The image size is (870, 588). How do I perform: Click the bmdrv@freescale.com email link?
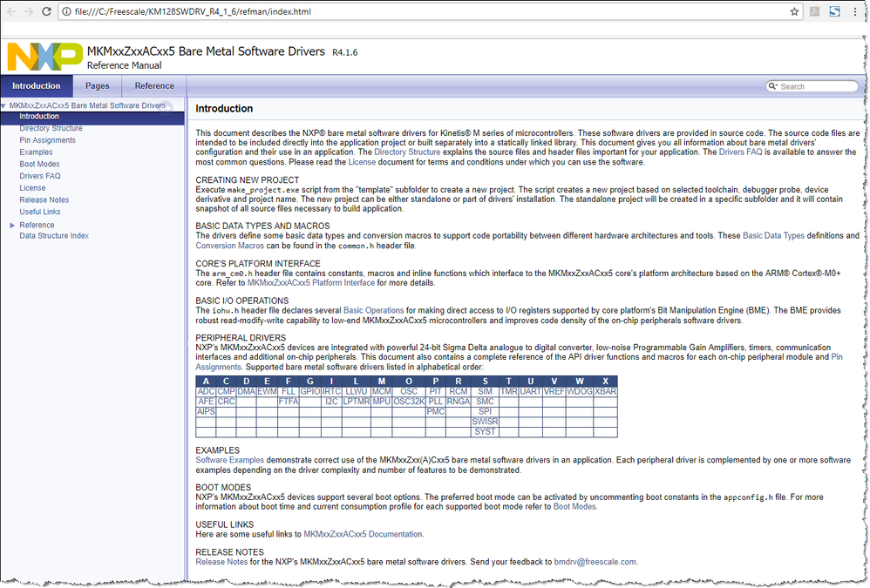[x=595, y=563]
